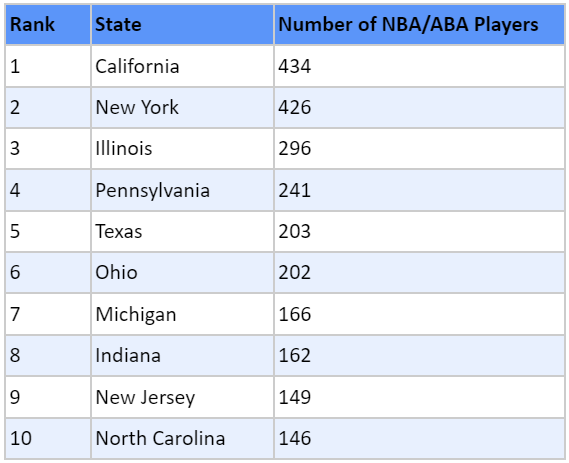Click the Michigan cell
This screenshot has height=463, width=569.
pyautogui.click(x=183, y=314)
